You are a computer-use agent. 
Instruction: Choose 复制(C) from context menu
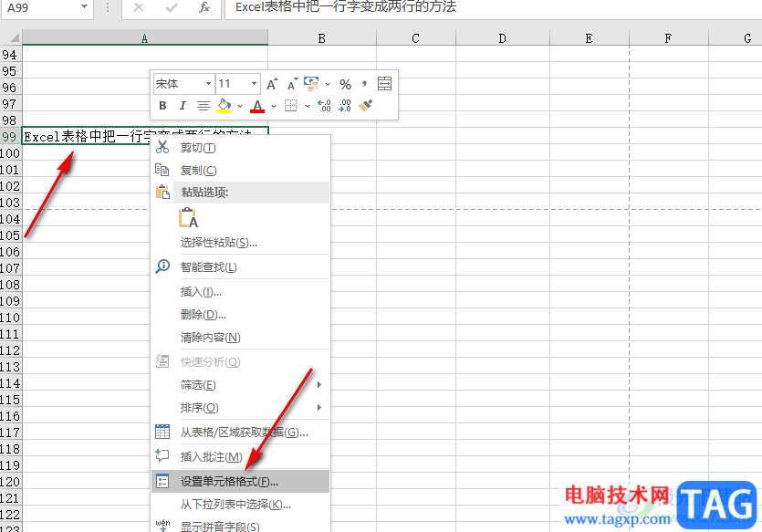(x=241, y=170)
